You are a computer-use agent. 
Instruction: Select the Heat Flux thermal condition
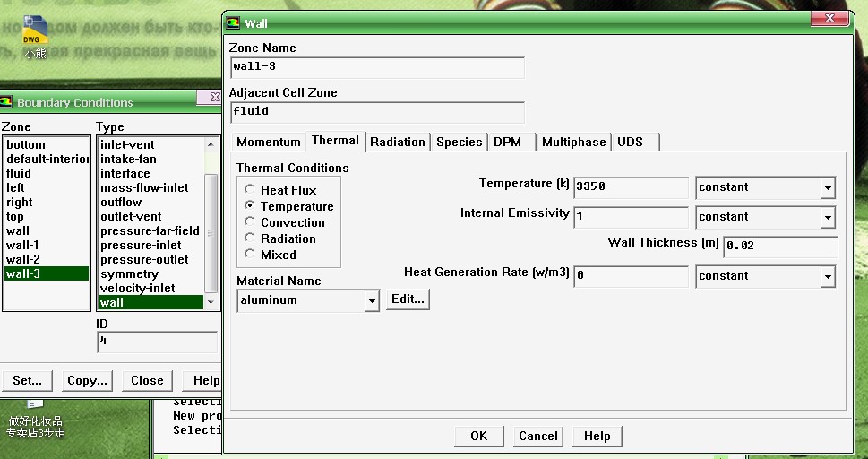[x=250, y=190]
